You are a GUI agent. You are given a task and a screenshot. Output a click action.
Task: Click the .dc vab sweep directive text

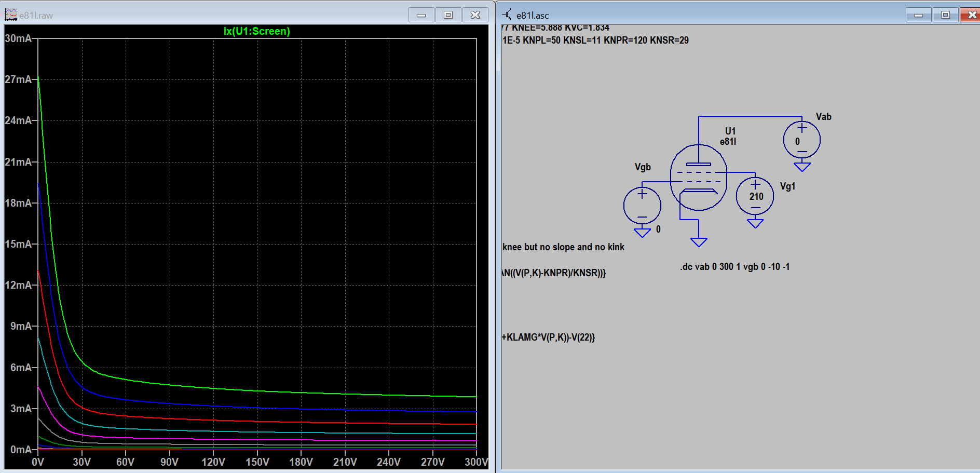tap(734, 266)
